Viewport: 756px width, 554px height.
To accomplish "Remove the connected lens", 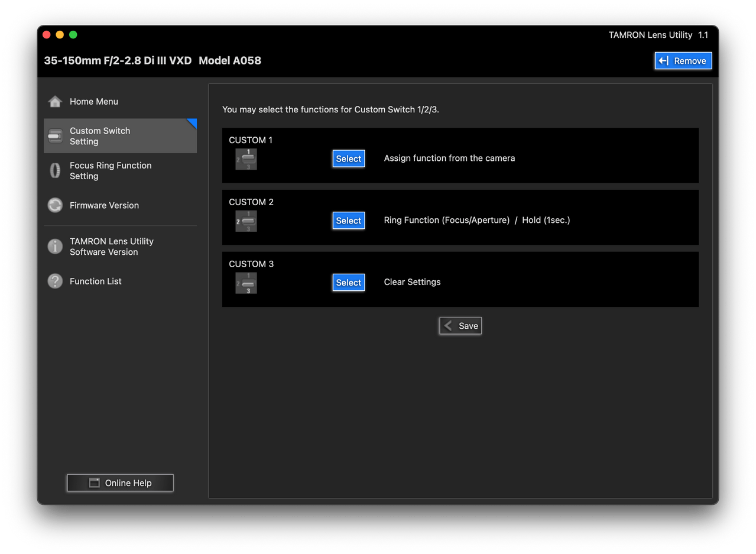I will coord(683,61).
